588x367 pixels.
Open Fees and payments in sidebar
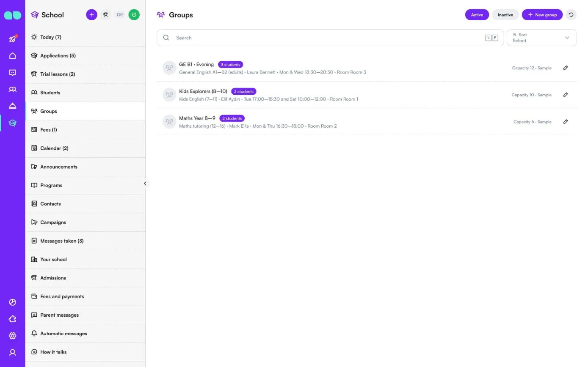click(85, 296)
